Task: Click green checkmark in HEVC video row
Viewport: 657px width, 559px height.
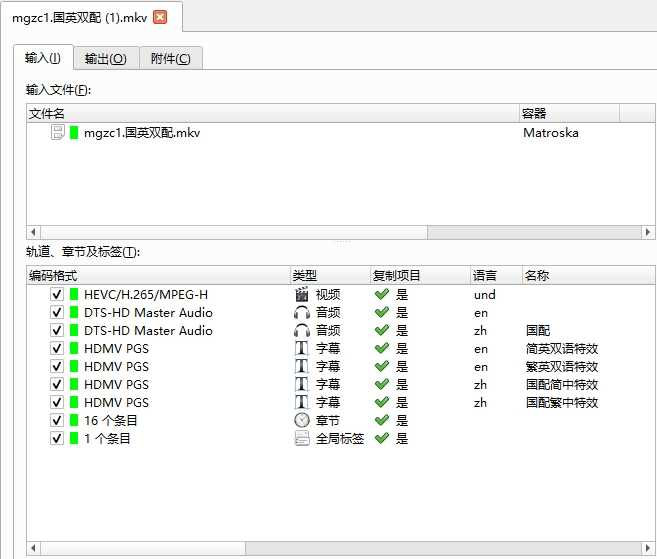Action: pyautogui.click(x=382, y=294)
